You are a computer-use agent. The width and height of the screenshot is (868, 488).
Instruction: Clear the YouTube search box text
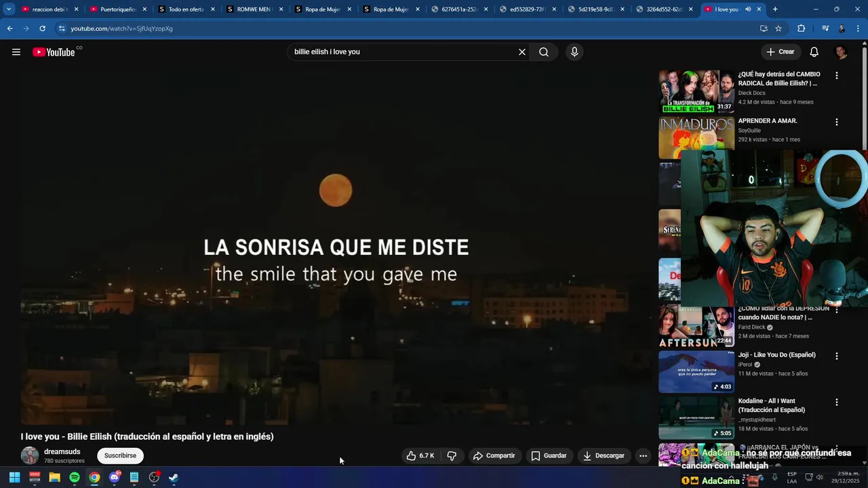pyautogui.click(x=522, y=52)
